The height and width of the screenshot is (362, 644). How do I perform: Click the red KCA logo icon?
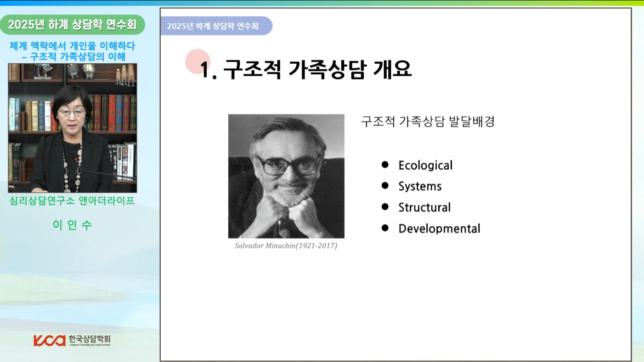click(x=50, y=340)
